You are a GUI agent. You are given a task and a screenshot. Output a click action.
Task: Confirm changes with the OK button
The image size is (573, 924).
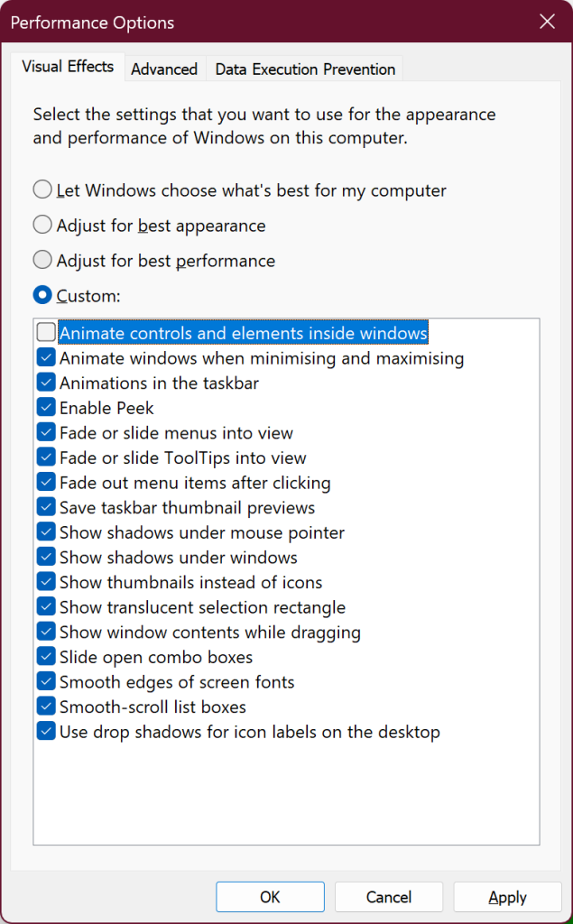click(x=270, y=896)
